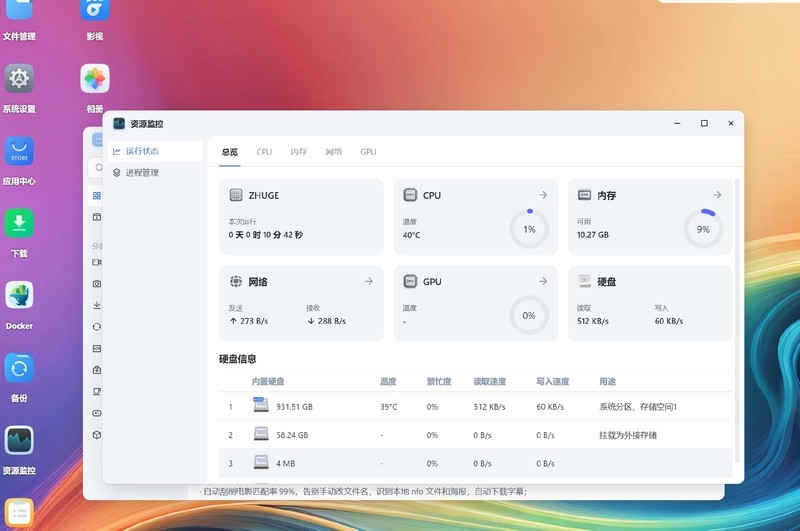Select 运行状态 in the sidebar
The width and height of the screenshot is (800, 531).
(155, 151)
